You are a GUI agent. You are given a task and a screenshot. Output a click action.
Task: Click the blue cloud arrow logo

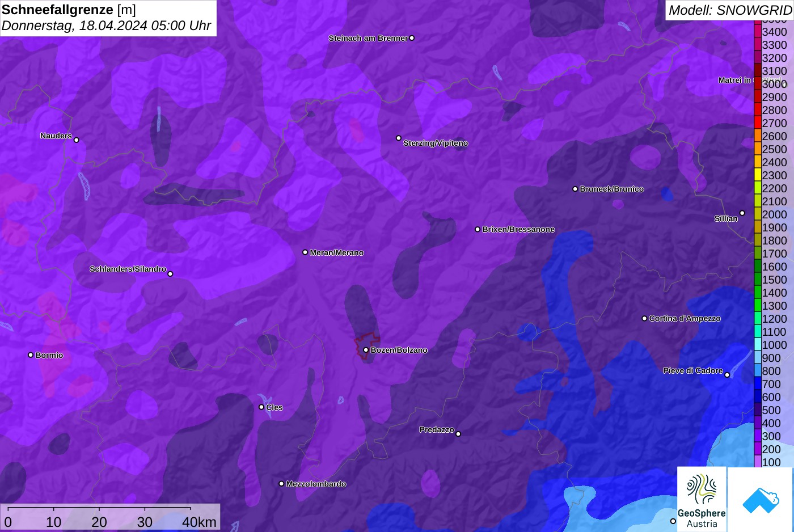pos(760,500)
